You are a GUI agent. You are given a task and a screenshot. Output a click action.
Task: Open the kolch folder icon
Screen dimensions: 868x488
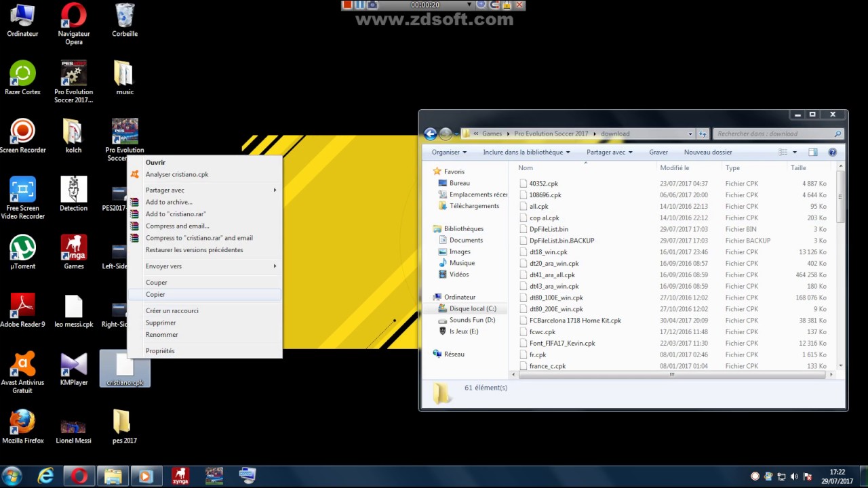click(73, 136)
